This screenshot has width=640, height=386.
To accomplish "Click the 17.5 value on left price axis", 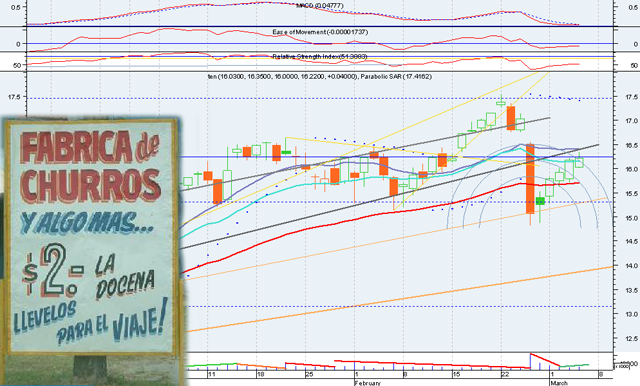I will (x=14, y=97).
